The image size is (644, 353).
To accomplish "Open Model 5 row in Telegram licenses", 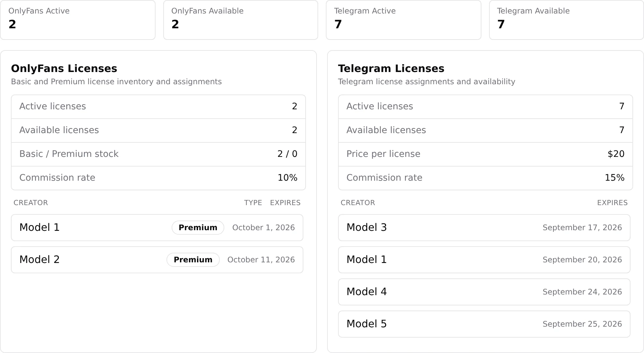I will click(484, 324).
